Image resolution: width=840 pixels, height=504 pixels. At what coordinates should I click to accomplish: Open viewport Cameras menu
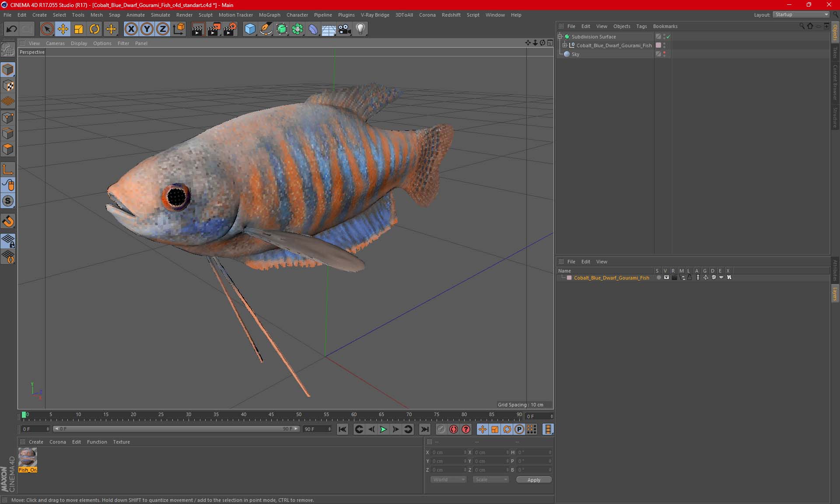(55, 43)
